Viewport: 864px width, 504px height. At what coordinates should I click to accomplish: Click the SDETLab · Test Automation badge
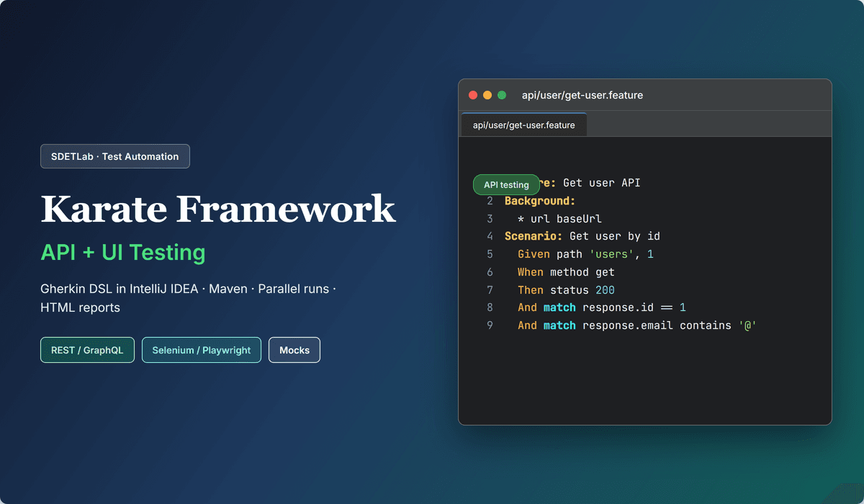[x=115, y=156]
